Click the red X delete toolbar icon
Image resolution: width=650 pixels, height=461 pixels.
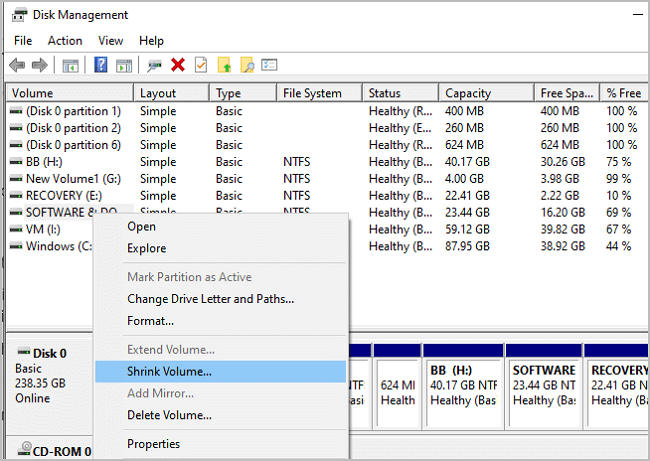pos(178,65)
